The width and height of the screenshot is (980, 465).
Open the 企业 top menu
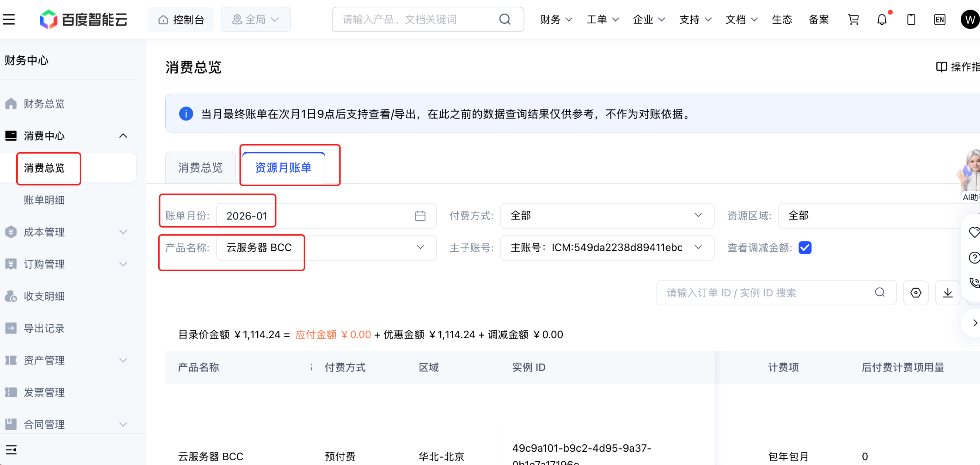point(649,20)
